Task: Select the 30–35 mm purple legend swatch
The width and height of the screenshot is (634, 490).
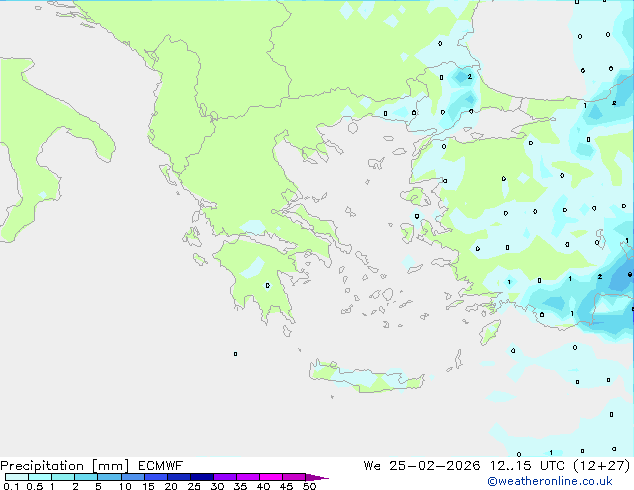Action: coord(225,477)
